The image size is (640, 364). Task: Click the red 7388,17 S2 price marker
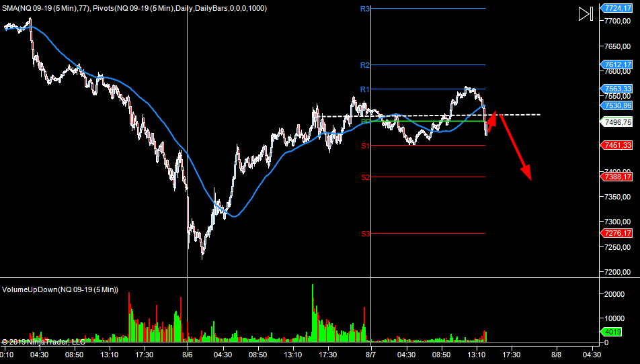click(616, 177)
